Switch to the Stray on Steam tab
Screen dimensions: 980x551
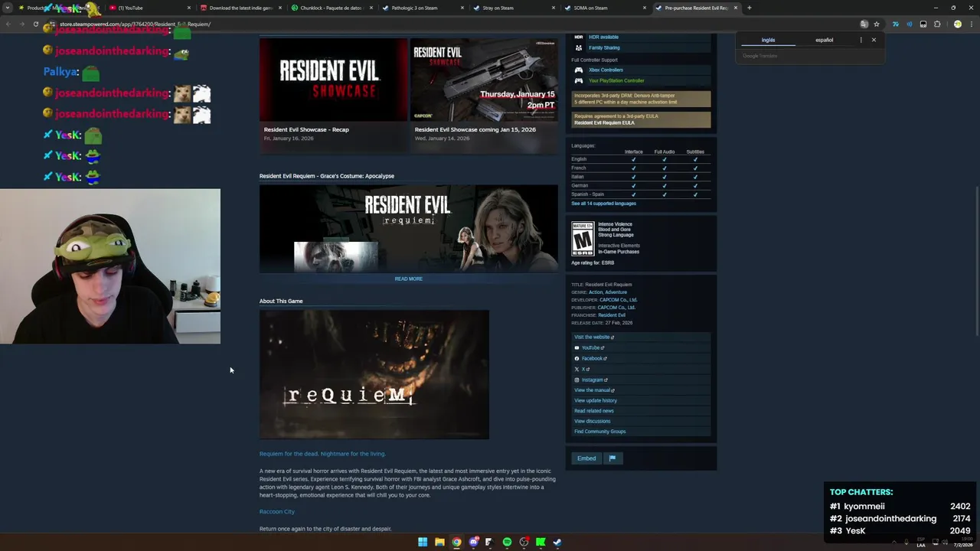pos(512,8)
